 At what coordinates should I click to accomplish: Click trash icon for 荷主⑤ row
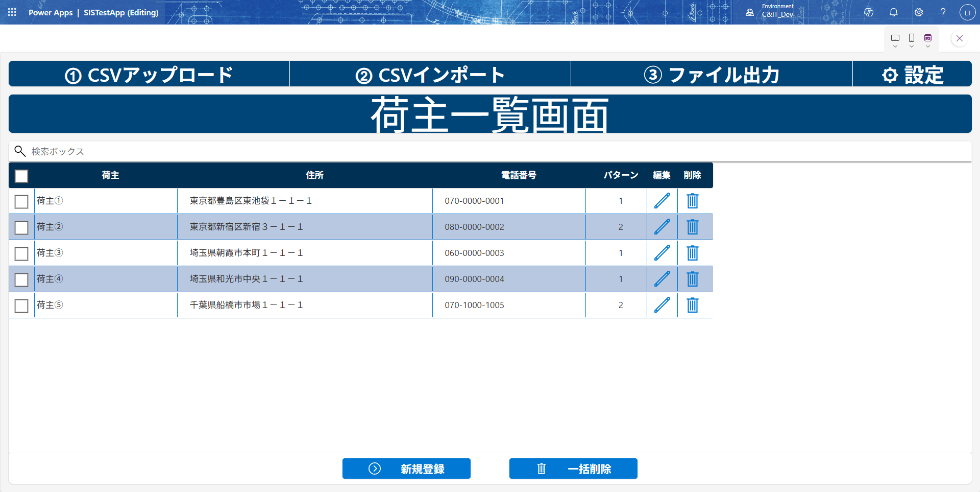click(692, 305)
